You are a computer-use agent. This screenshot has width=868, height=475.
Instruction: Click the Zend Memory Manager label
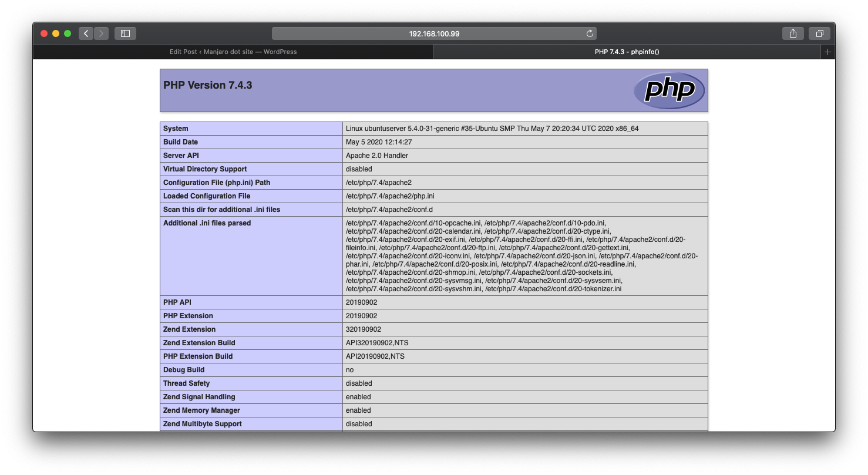[x=201, y=410]
